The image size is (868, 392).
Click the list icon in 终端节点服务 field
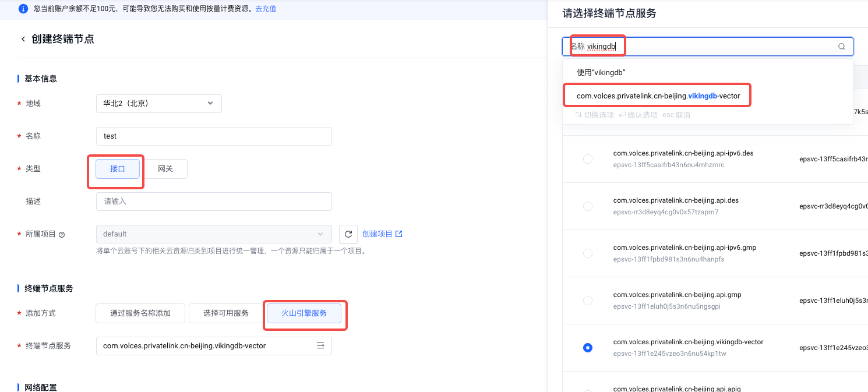point(320,346)
